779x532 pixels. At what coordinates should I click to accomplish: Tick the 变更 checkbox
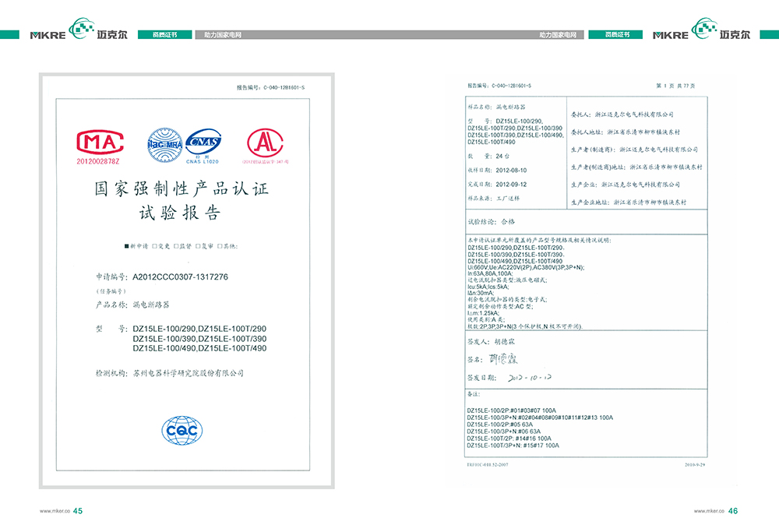154,246
